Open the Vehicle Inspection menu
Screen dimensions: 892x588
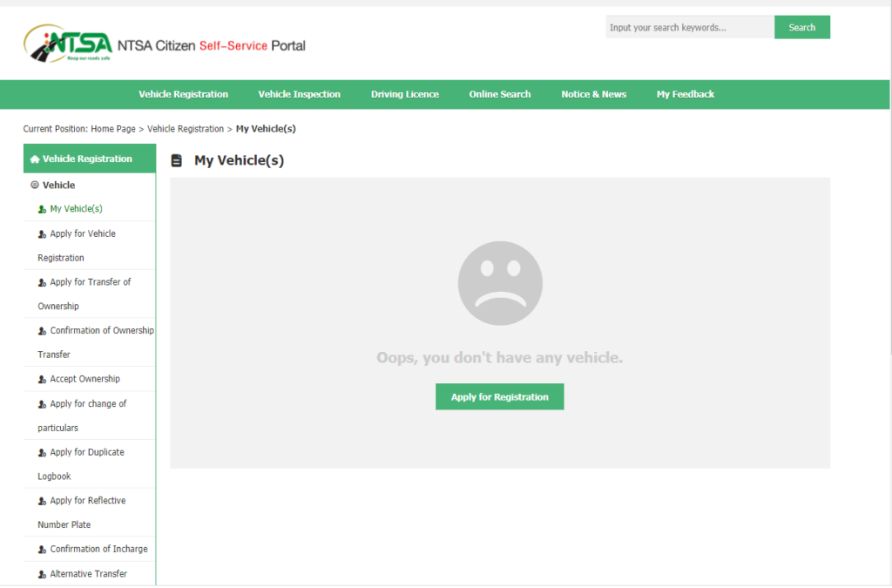coord(299,94)
